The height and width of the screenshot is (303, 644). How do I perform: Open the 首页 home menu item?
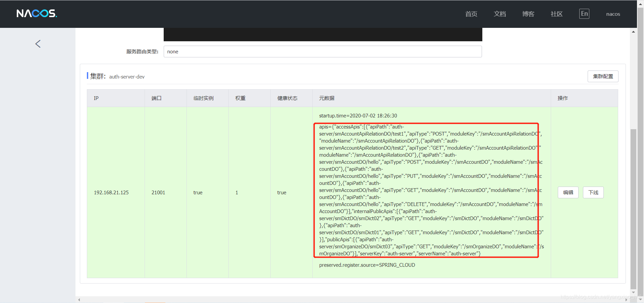coord(471,14)
